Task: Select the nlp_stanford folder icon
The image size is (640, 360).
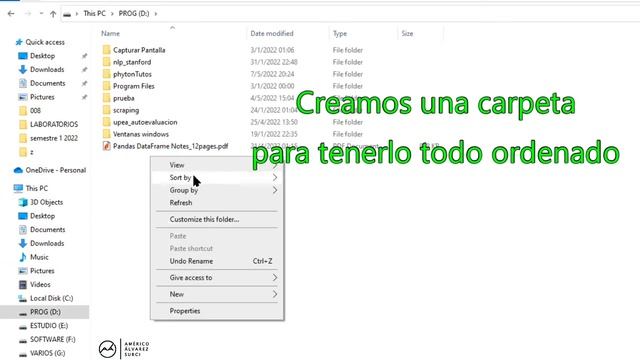Action: [107, 62]
